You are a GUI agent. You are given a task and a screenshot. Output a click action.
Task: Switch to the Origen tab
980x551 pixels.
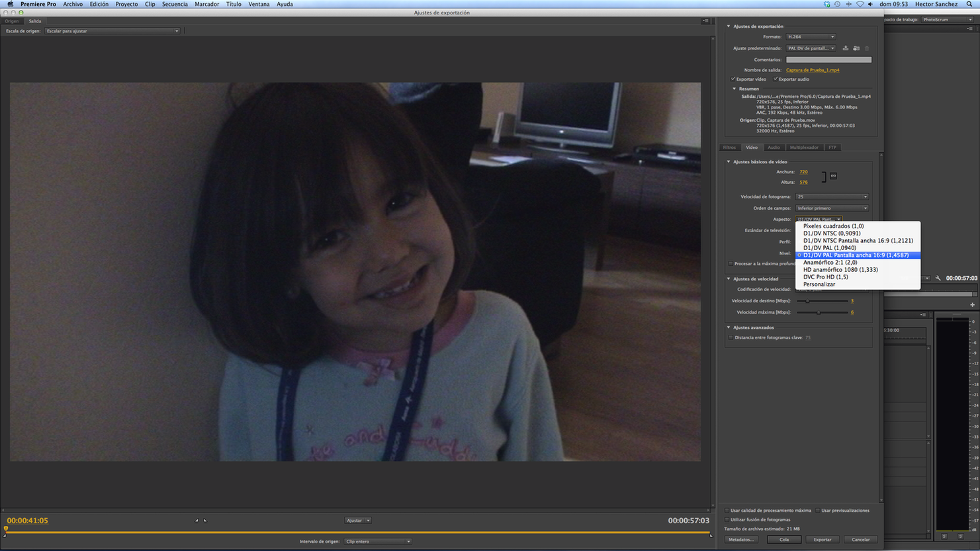tap(12, 21)
